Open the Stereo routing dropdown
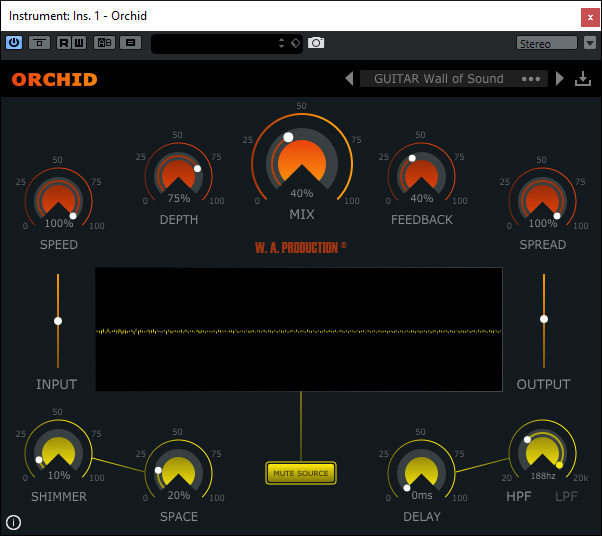602x536 pixels. pos(547,43)
